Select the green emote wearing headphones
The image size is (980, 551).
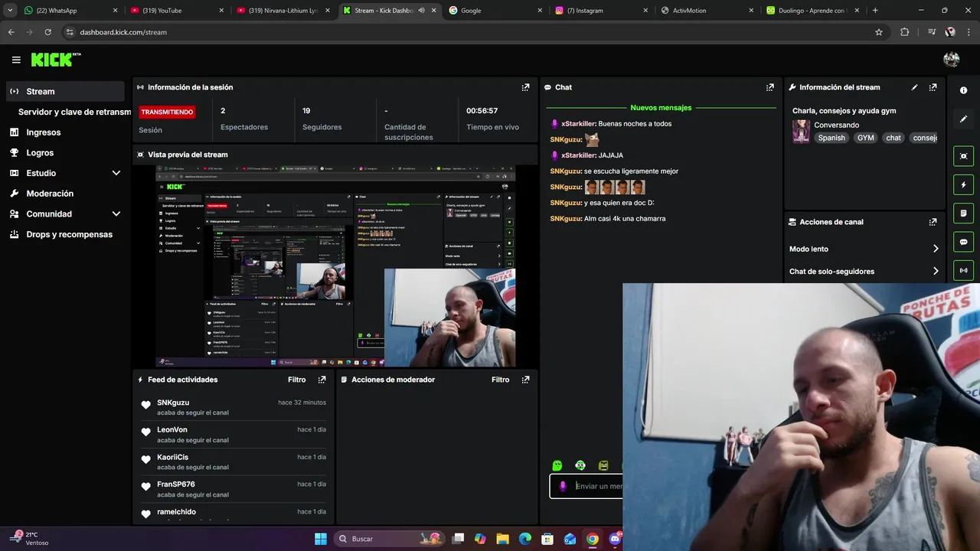pos(580,465)
